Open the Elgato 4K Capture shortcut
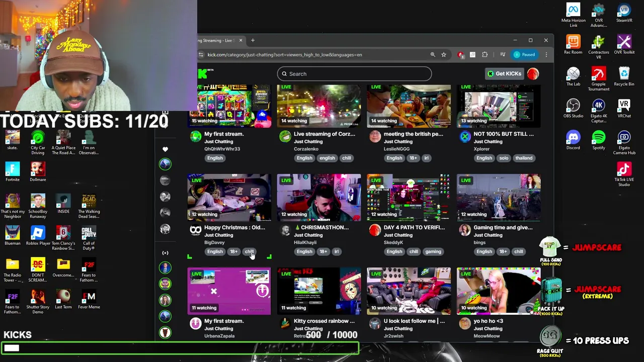The height and width of the screenshot is (362, 644). pos(598,111)
